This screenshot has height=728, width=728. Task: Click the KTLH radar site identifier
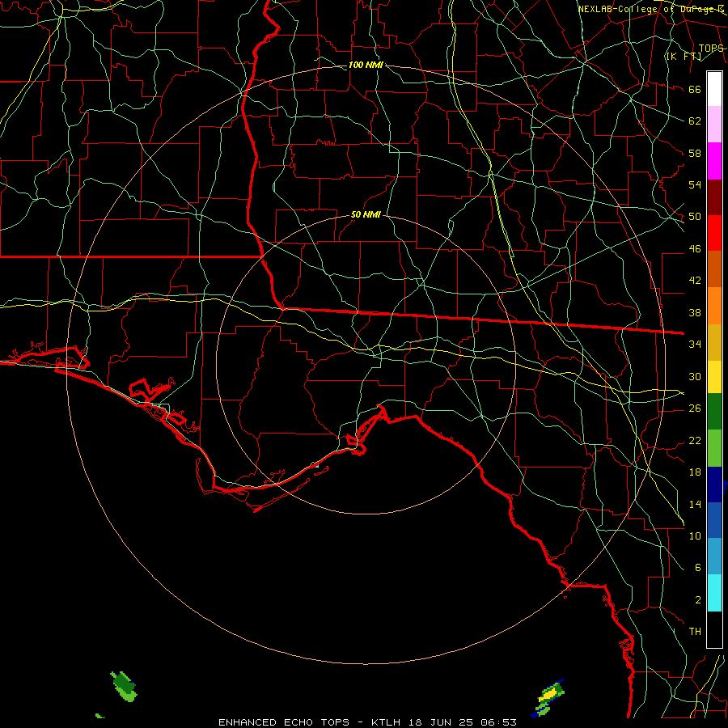tap(387, 722)
